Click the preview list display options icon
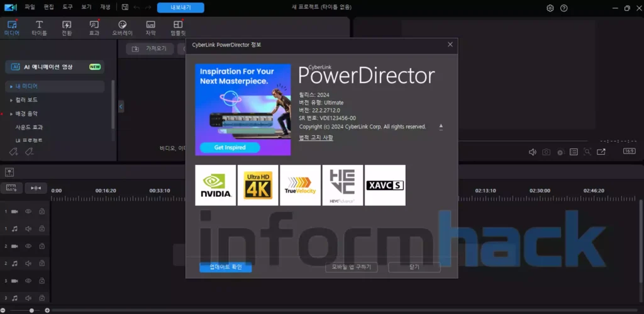 click(574, 152)
